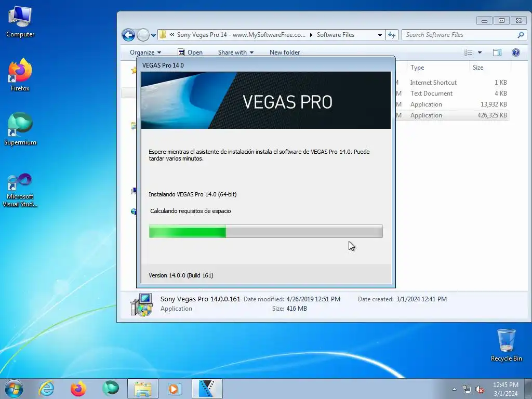Click the Explorer forward navigation button

click(143, 35)
